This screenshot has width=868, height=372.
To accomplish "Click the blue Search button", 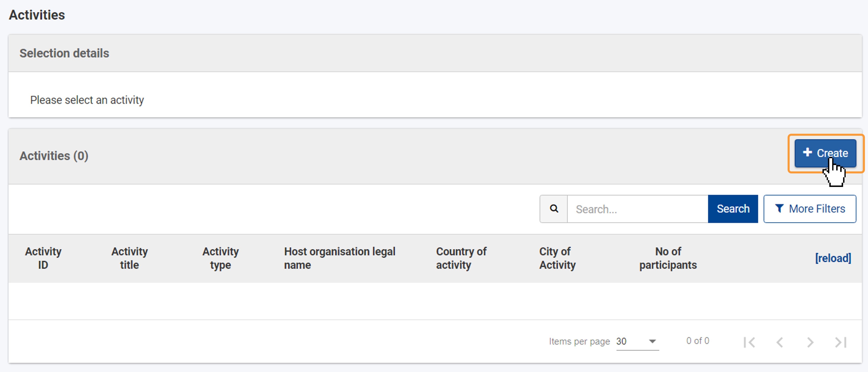I will click(x=733, y=209).
